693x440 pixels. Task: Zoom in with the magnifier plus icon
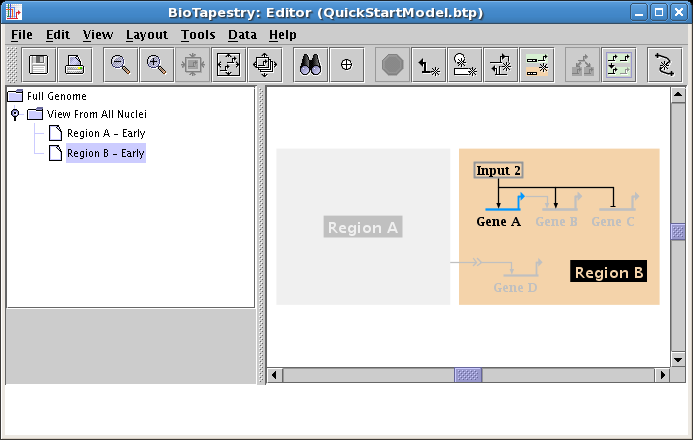coord(155,64)
